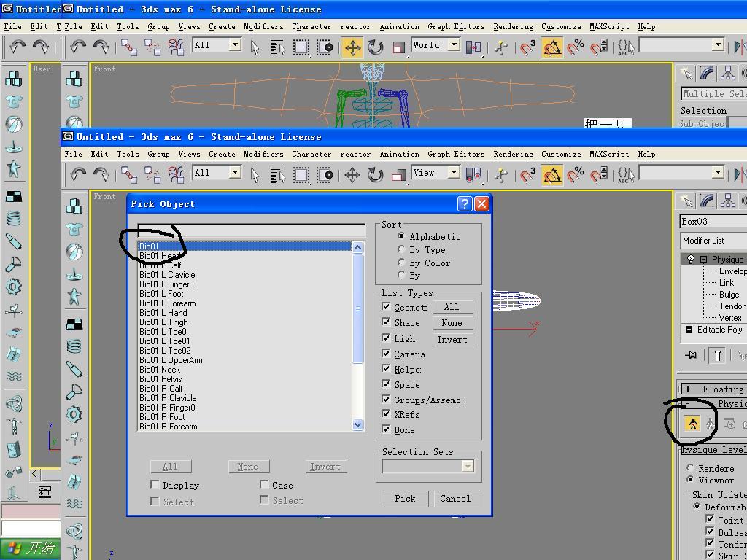Click Attach to Node icon in Physique rollout

pyautogui.click(x=692, y=424)
